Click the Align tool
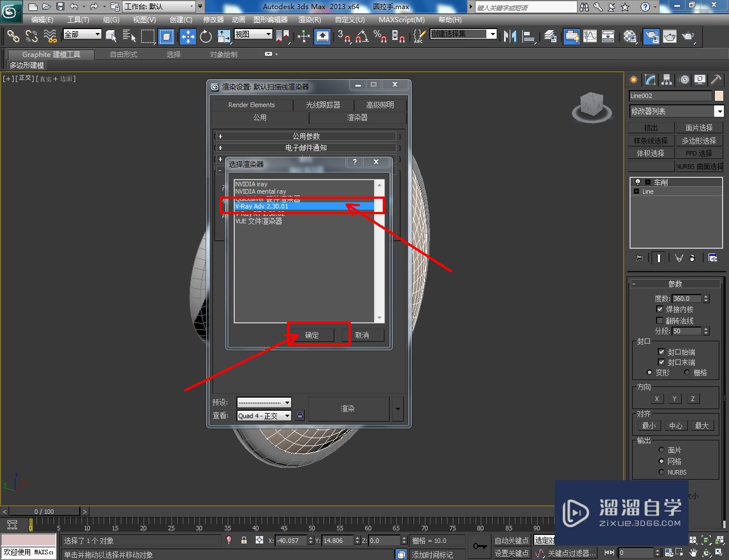The width and height of the screenshot is (729, 560). pos(529,36)
